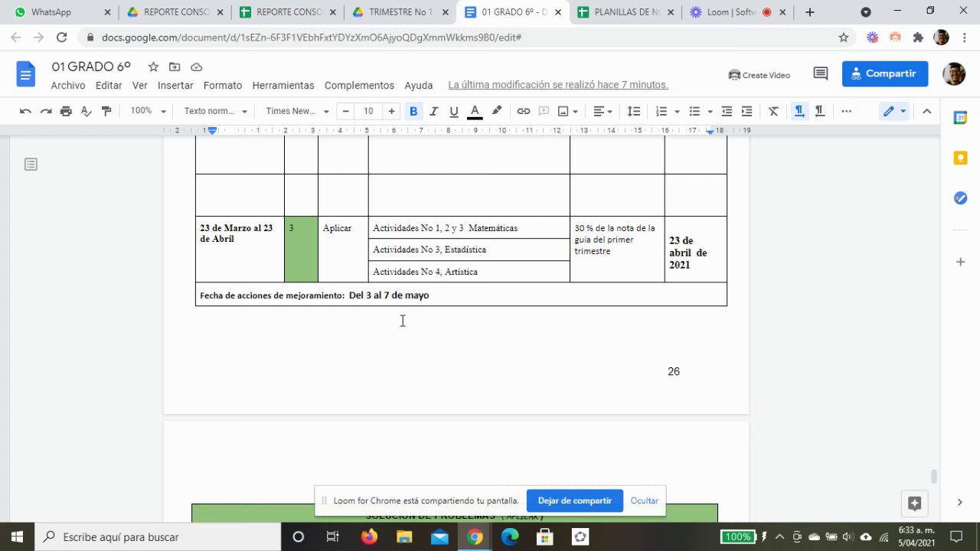Toggle left-to-right text direction

pyautogui.click(x=799, y=111)
